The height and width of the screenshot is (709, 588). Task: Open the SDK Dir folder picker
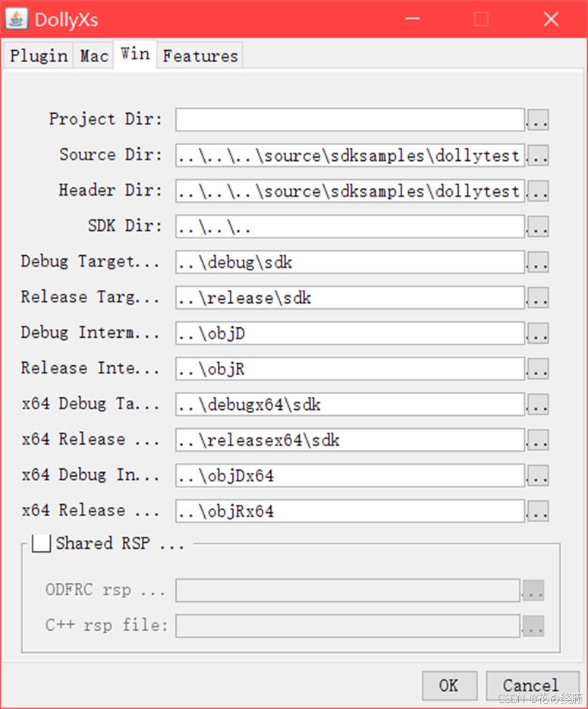pyautogui.click(x=538, y=226)
